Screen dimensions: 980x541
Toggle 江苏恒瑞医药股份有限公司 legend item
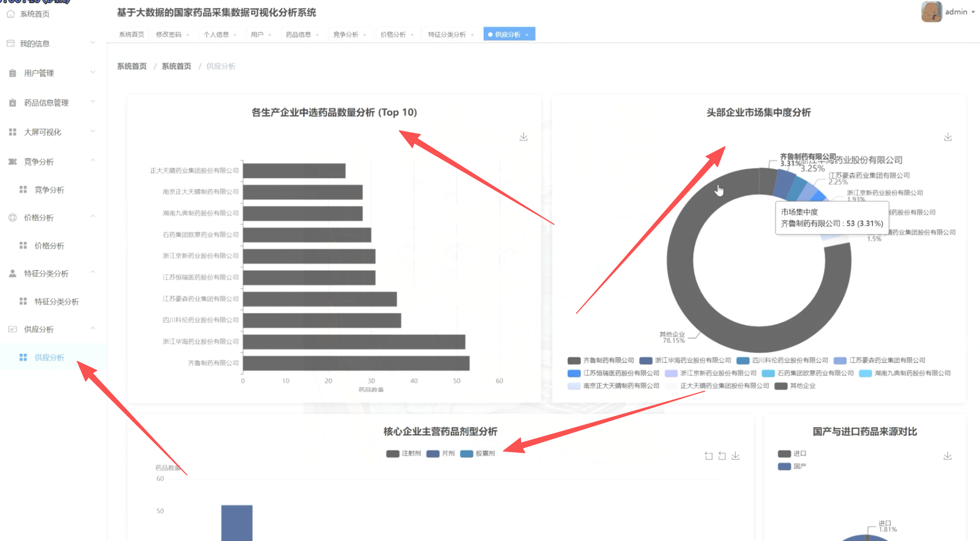pyautogui.click(x=613, y=373)
